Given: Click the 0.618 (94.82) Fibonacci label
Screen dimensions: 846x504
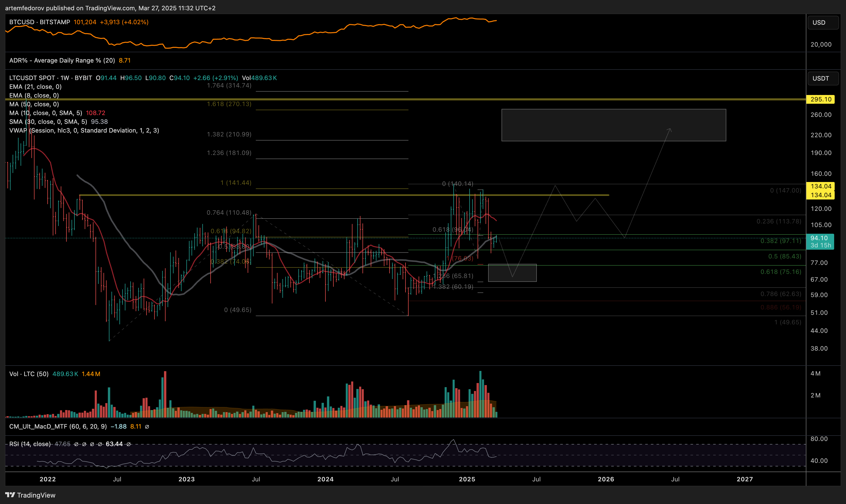Looking at the screenshot, I should 231,231.
